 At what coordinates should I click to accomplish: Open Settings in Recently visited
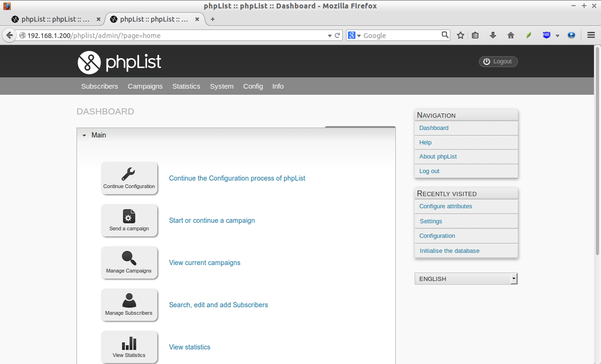point(431,221)
